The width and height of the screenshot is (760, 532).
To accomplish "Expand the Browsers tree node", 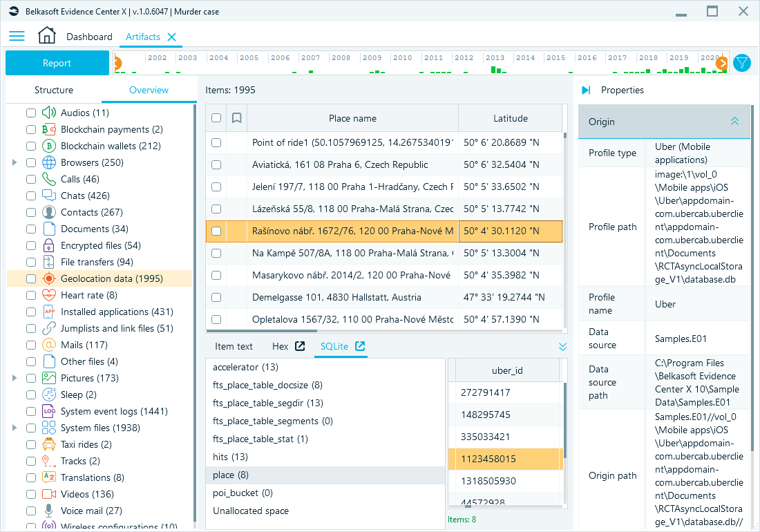I will pos(15,162).
